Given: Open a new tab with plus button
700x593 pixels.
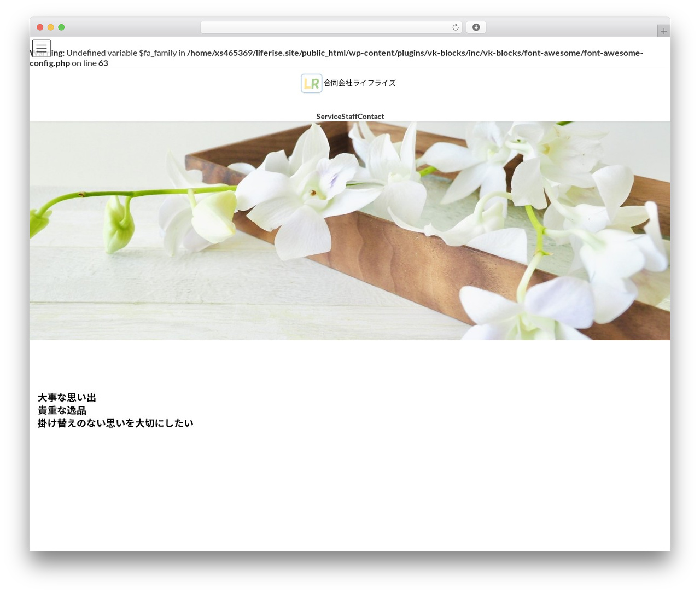Looking at the screenshot, I should pos(663,31).
